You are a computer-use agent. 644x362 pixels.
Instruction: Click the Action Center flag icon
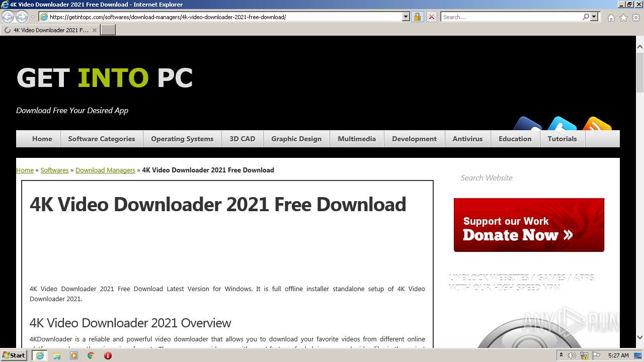click(x=596, y=355)
